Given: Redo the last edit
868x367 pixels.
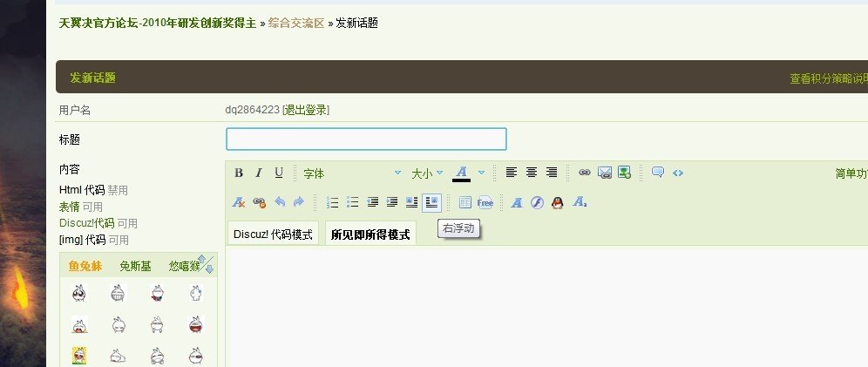Looking at the screenshot, I should 299,202.
